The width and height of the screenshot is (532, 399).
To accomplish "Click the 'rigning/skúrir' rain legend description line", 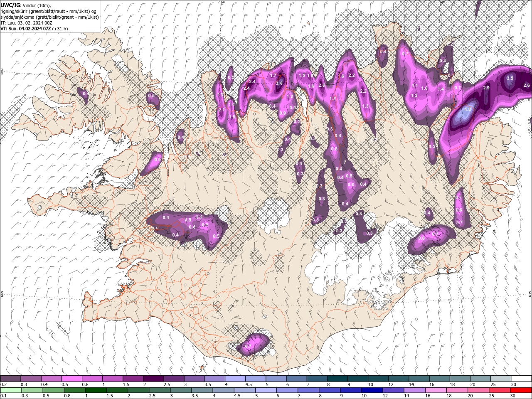I will click(48, 11).
